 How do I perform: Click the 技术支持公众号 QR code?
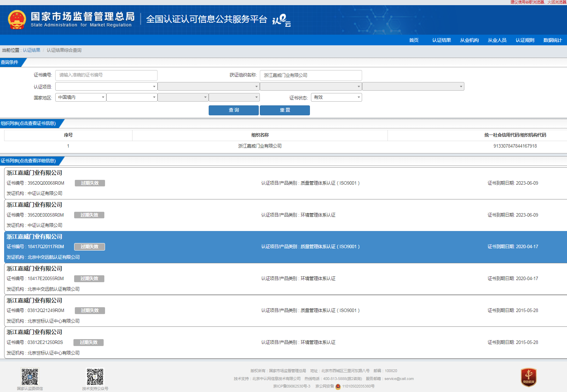(95, 377)
